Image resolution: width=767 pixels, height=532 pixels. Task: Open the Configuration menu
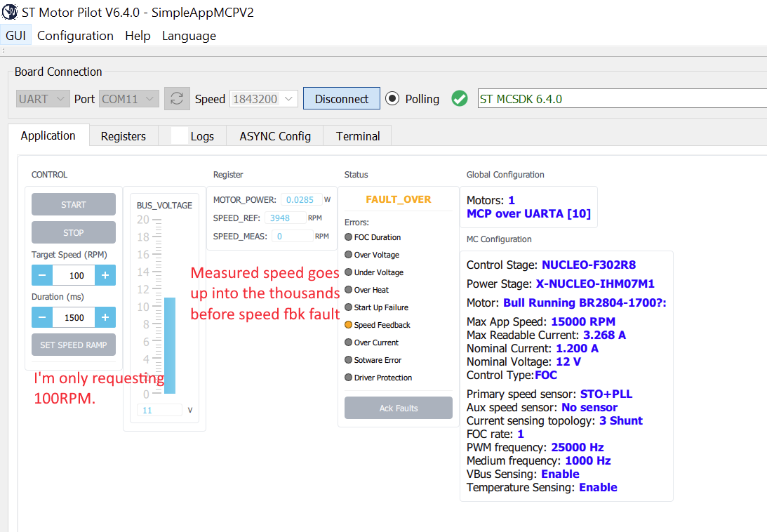[75, 36]
